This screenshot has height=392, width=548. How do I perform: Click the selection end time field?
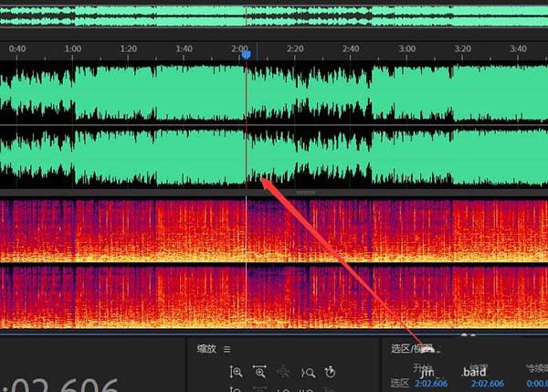(487, 384)
